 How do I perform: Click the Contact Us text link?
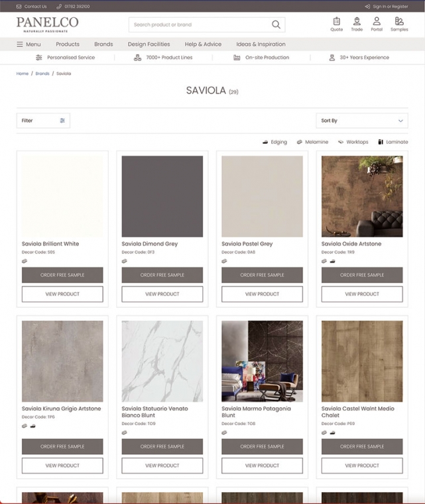tap(35, 7)
